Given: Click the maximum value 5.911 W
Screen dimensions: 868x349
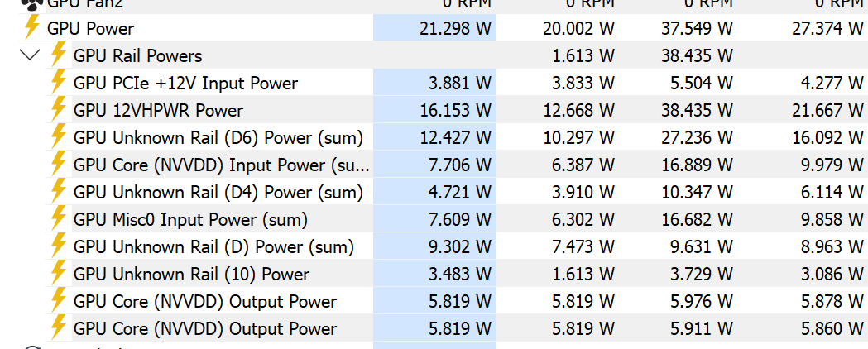Looking at the screenshot, I should tap(702, 329).
